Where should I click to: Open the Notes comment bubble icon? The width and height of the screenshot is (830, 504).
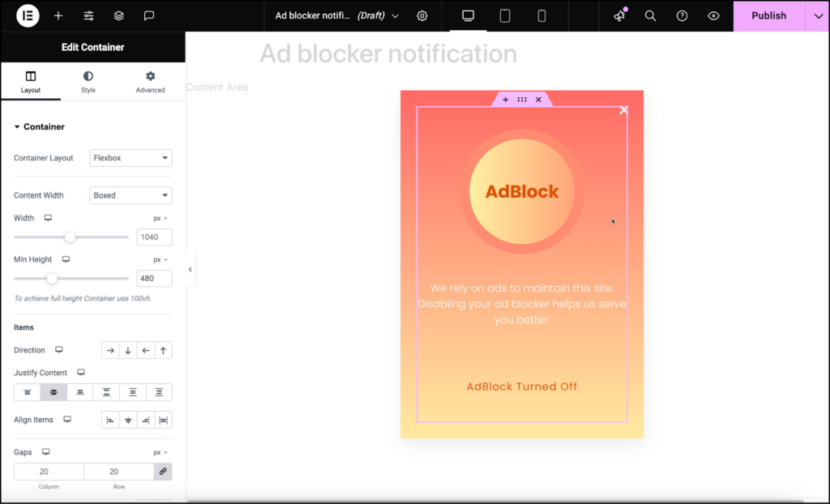coord(149,15)
